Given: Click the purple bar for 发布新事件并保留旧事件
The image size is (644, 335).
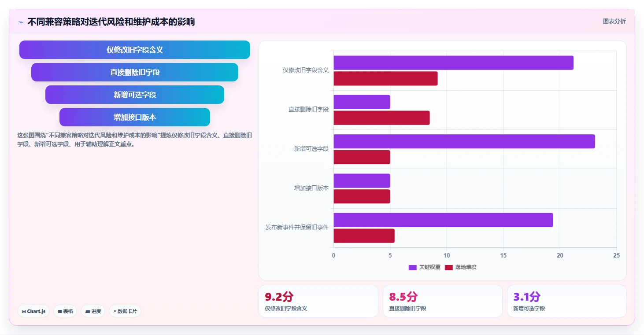Looking at the screenshot, I should tap(443, 220).
